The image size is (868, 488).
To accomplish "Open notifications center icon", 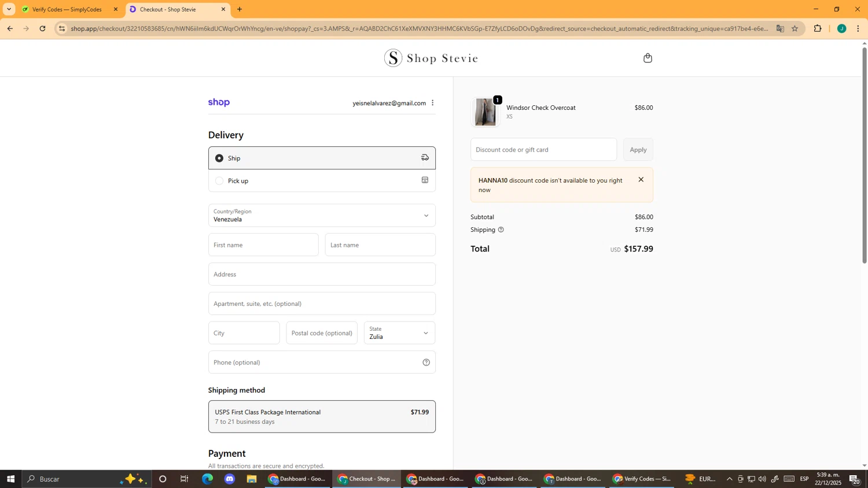I will click(x=854, y=479).
